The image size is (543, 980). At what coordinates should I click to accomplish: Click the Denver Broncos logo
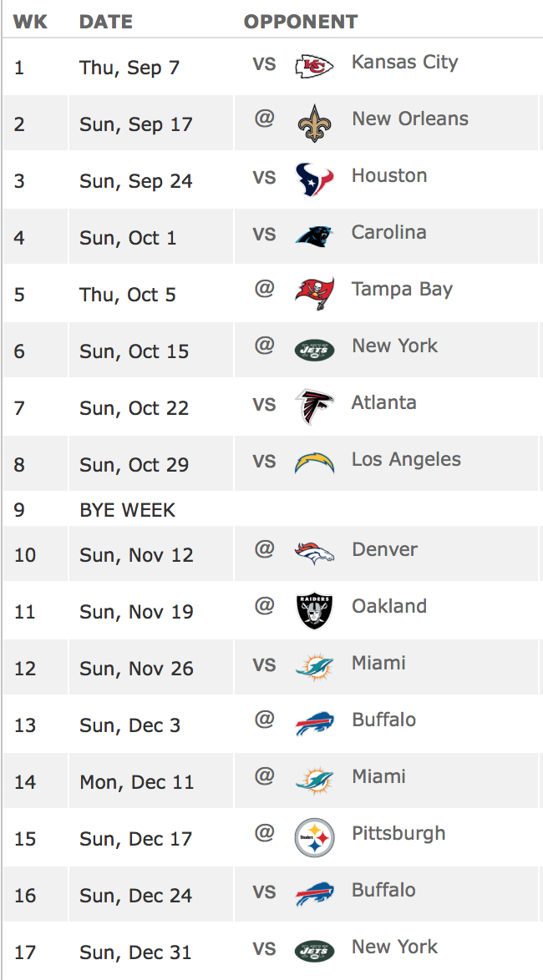314,553
